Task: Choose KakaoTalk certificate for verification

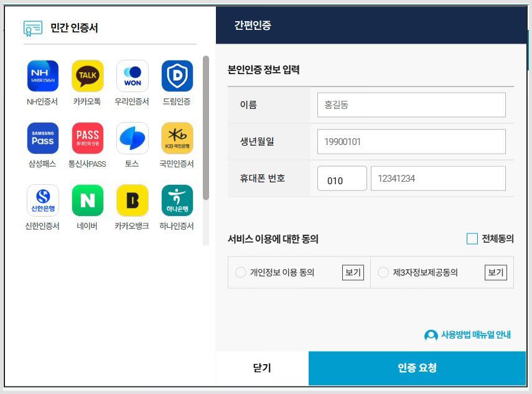Action: 87,76
